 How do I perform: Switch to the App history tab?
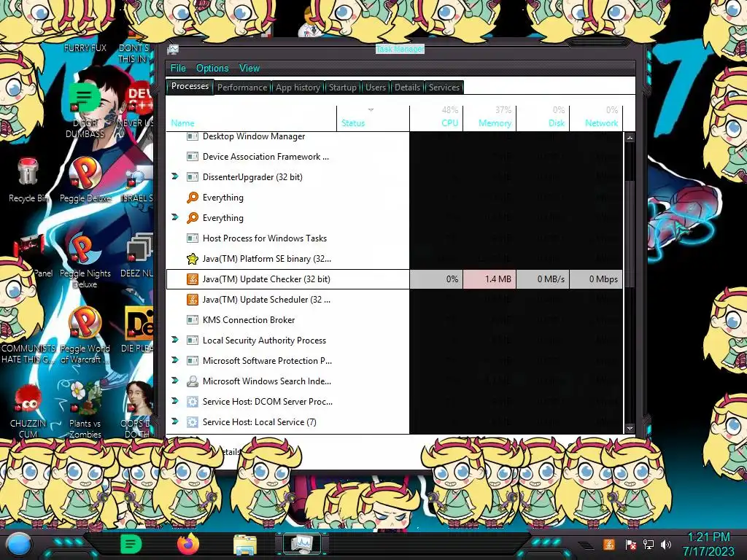298,87
